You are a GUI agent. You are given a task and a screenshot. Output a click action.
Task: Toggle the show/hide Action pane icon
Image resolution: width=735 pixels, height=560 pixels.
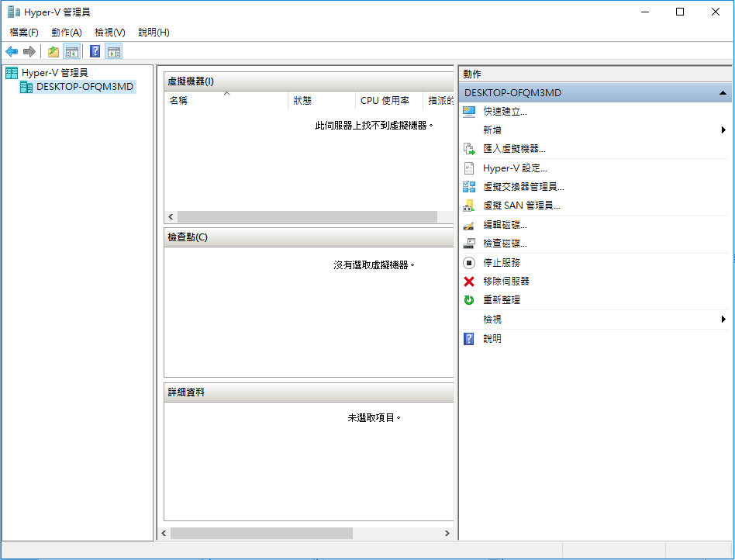114,52
